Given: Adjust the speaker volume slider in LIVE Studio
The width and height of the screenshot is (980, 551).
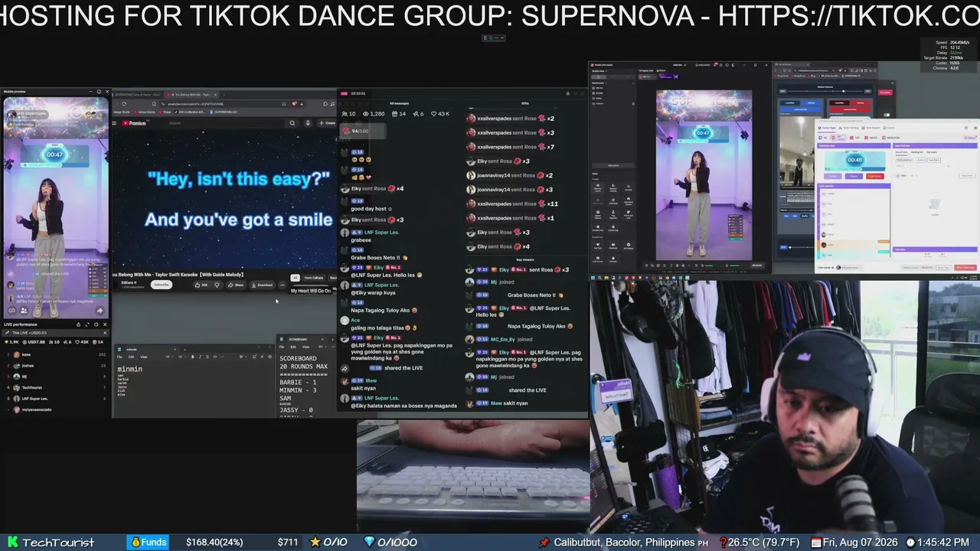Looking at the screenshot, I should pos(715,265).
